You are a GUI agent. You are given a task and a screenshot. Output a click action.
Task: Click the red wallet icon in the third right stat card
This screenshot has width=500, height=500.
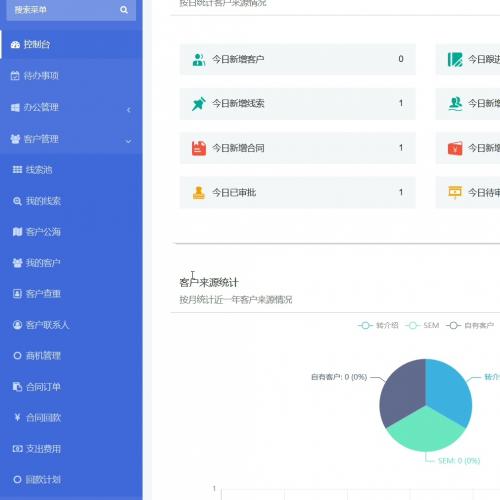pyautogui.click(x=455, y=148)
